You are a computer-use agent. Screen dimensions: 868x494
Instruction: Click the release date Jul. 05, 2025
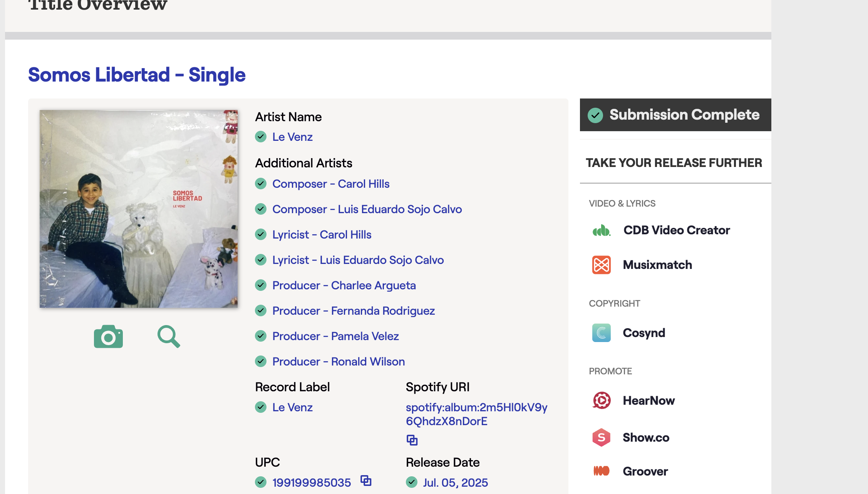click(456, 482)
